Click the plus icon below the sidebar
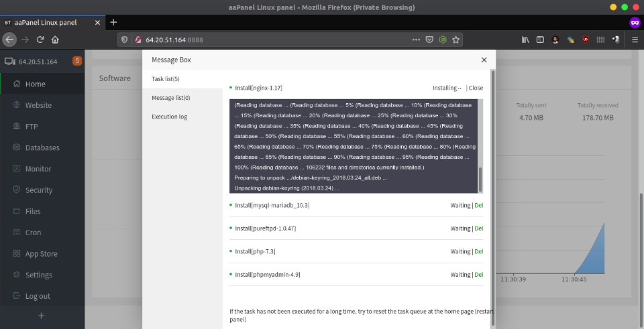The image size is (644, 329). pyautogui.click(x=41, y=316)
